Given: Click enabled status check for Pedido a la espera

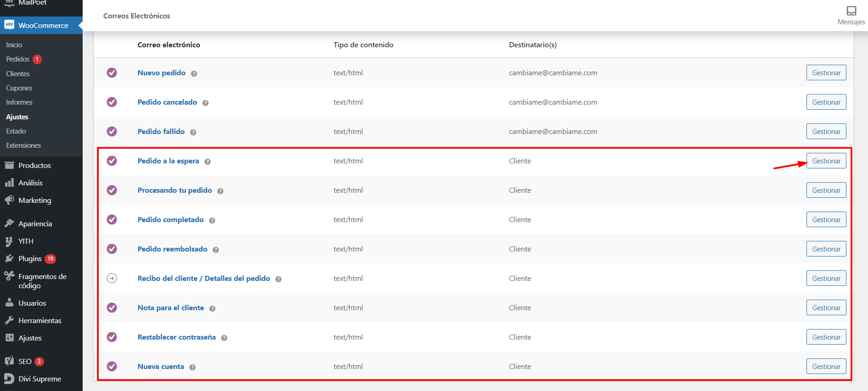Looking at the screenshot, I should [x=112, y=161].
